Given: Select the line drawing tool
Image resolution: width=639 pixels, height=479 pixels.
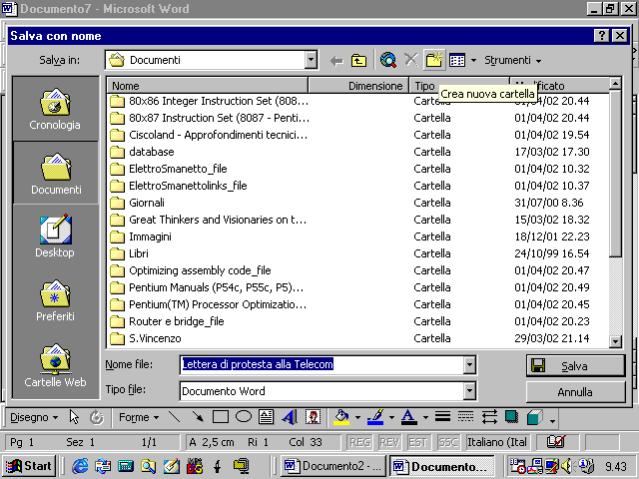Looking at the screenshot, I should click(175, 417).
